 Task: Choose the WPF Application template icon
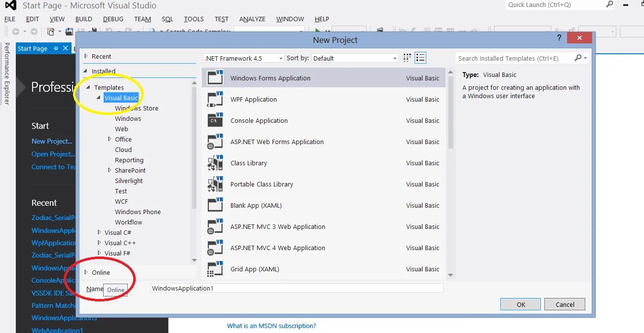click(x=215, y=99)
